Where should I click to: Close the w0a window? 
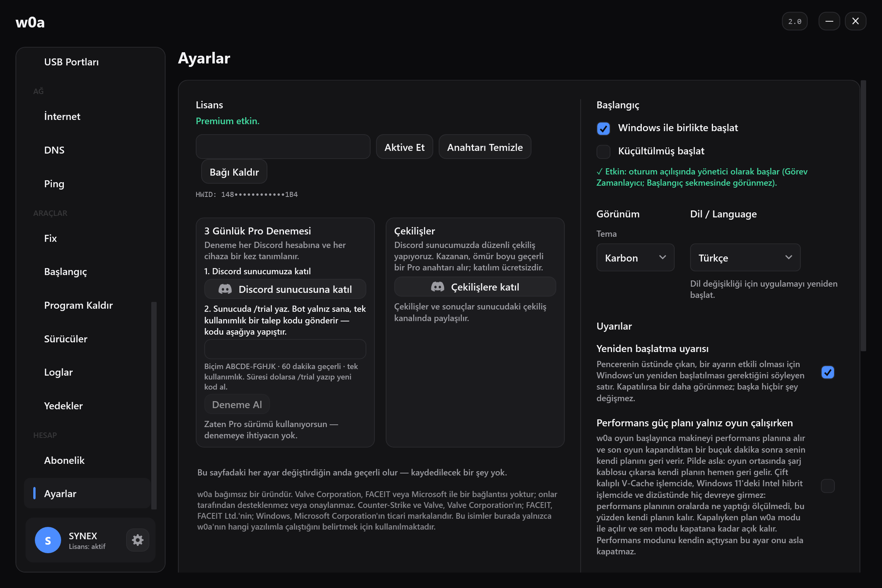tap(855, 21)
